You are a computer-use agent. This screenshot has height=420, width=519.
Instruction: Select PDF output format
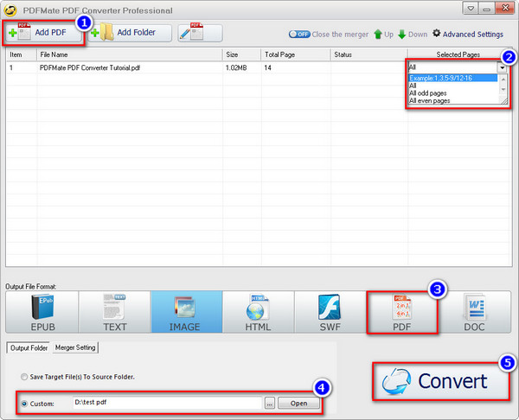point(402,312)
